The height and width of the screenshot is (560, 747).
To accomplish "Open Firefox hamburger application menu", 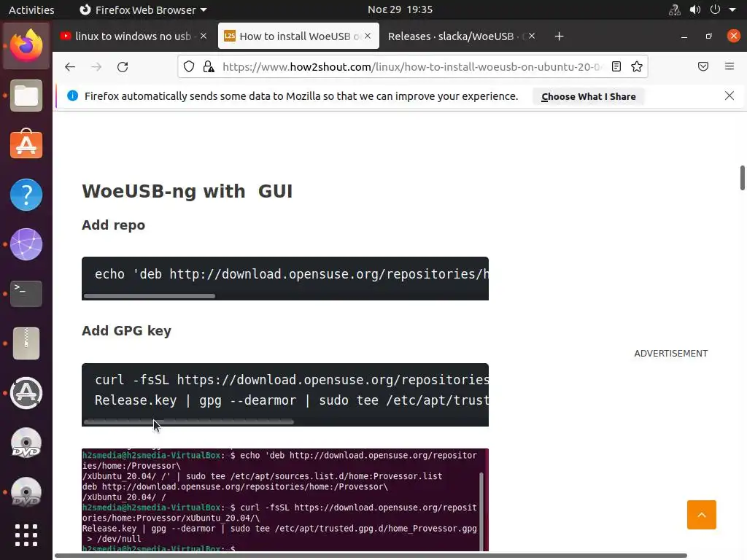I will click(x=729, y=66).
